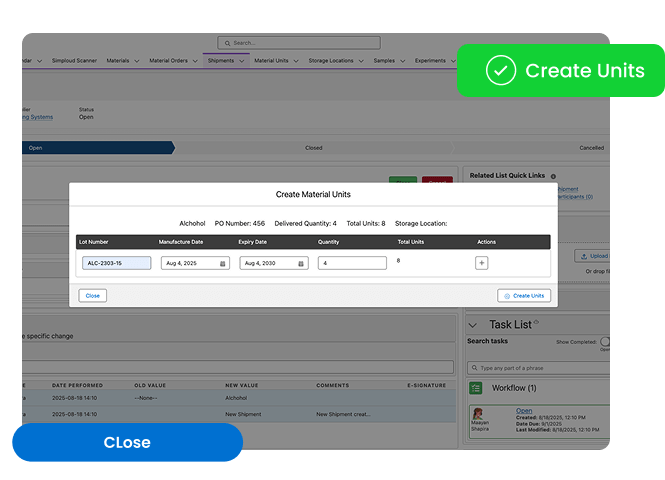This screenshot has height=480, width=665.
Task: Select the Shipments tab
Action: pos(221,61)
